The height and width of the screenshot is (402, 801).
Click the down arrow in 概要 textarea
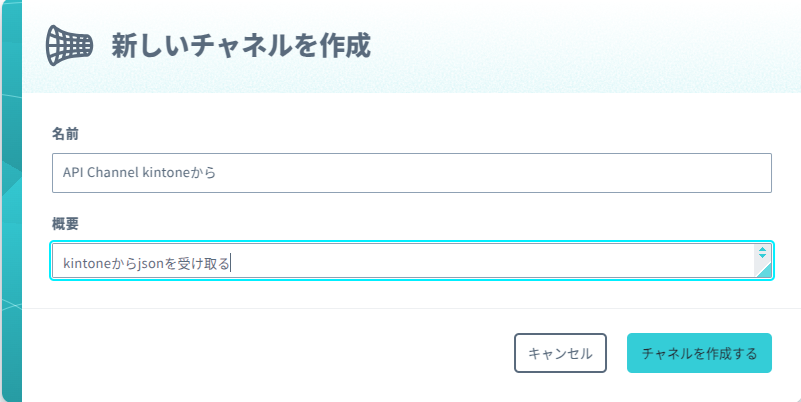(762, 255)
